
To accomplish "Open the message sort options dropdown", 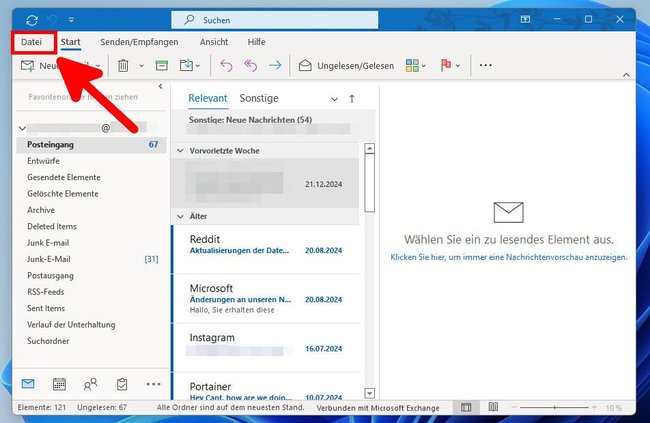I will [334, 99].
